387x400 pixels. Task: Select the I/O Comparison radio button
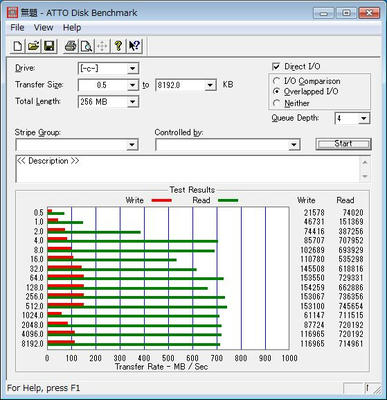276,81
